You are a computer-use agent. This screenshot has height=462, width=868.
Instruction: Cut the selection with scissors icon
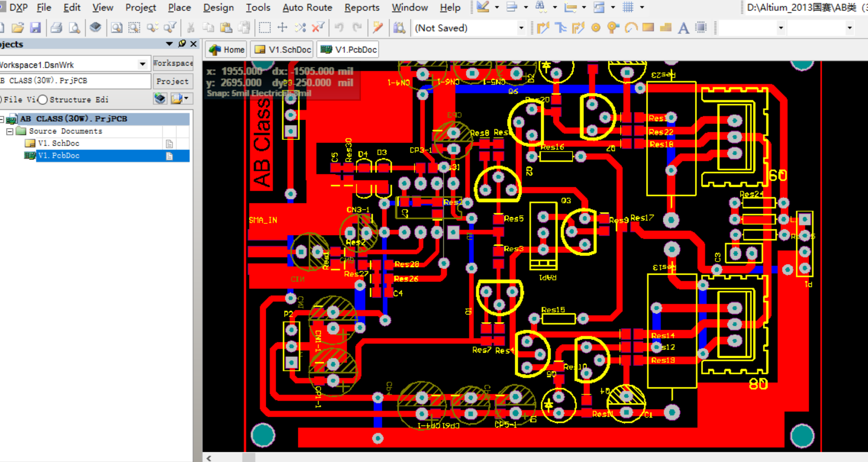pyautogui.click(x=191, y=27)
